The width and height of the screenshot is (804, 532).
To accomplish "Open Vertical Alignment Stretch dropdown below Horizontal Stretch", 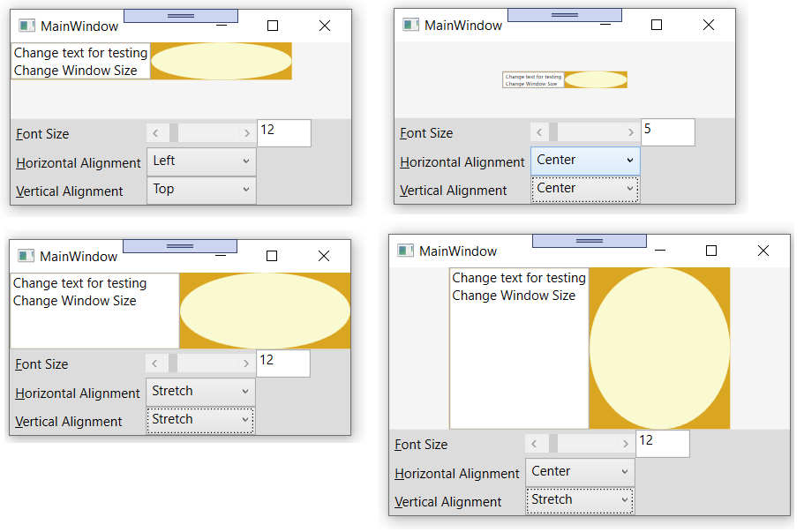I will [200, 420].
